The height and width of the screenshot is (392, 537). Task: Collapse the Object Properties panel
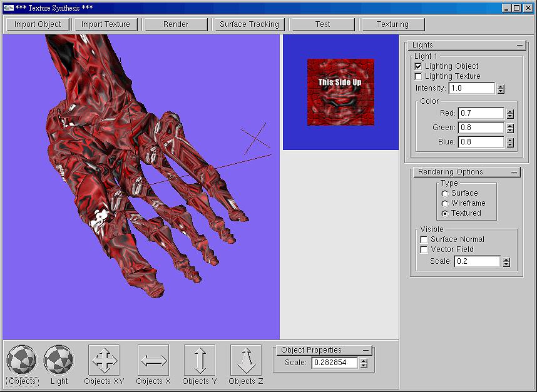(x=366, y=350)
